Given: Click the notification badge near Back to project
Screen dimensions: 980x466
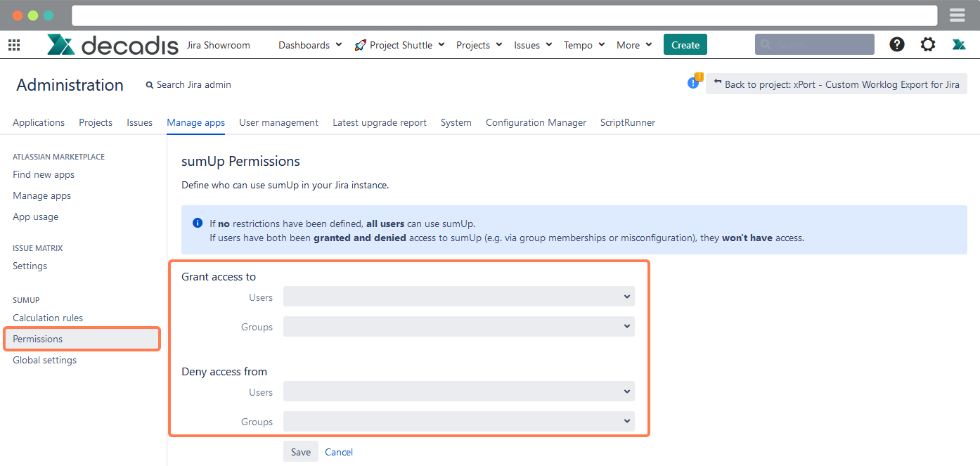Looking at the screenshot, I should coord(694,82).
